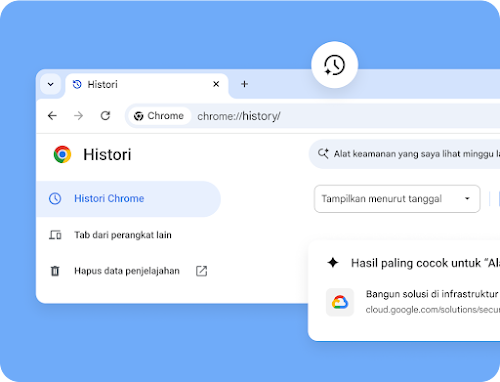Open a new tab with plus button

coord(244,84)
